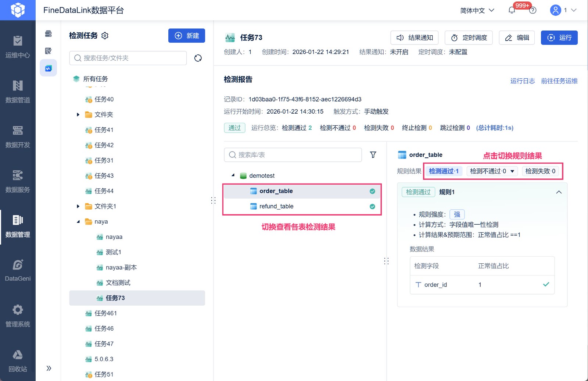Select the 检测失败·0 rule result filter
The image size is (588, 381).
tap(540, 171)
